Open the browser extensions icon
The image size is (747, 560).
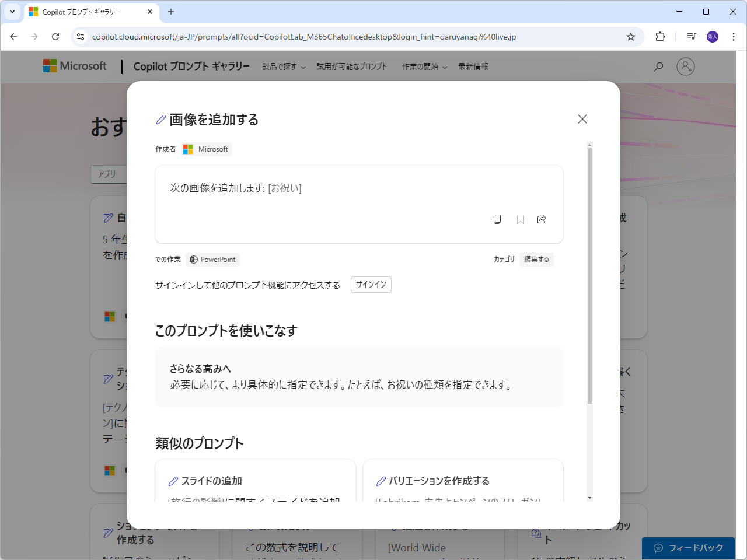(x=660, y=36)
